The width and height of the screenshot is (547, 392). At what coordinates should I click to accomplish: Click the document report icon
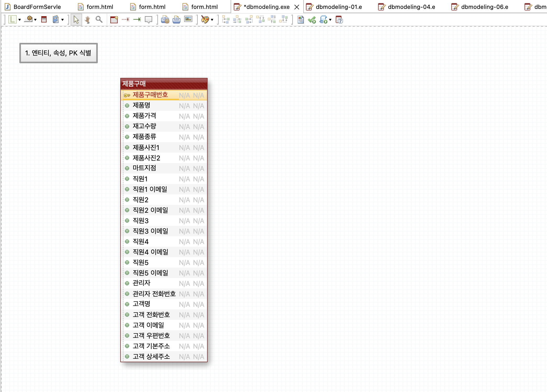[301, 20]
